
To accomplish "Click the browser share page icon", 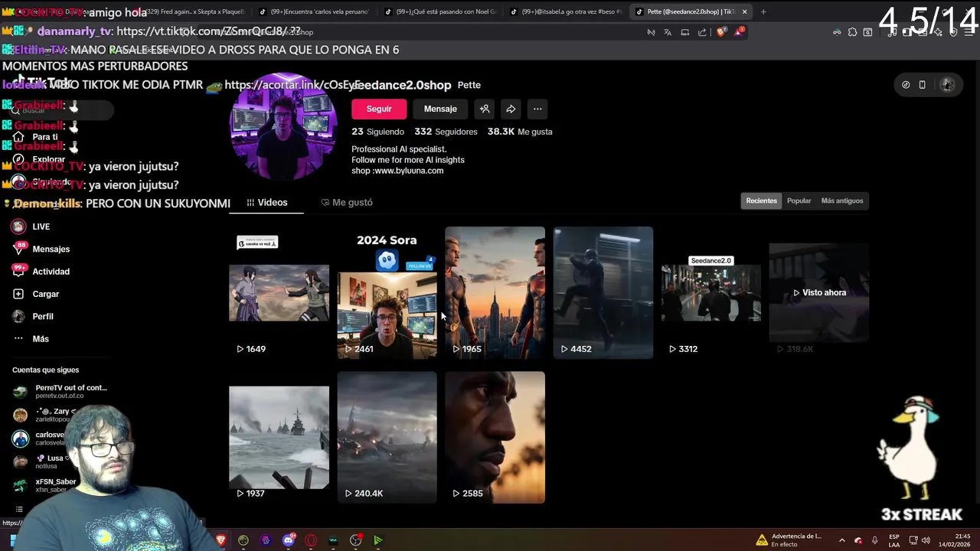I will pyautogui.click(x=702, y=32).
